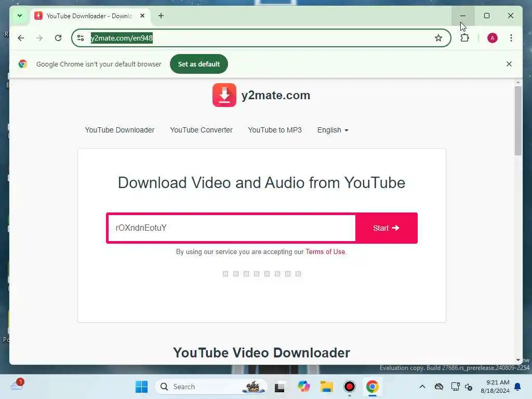Open YouTube Downloader menu link
This screenshot has height=399, width=532.
119,130
